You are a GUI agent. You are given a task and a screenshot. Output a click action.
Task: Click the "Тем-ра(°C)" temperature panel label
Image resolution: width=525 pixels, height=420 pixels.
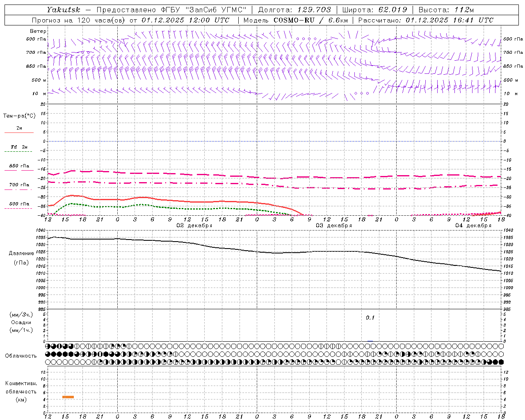coord(19,116)
